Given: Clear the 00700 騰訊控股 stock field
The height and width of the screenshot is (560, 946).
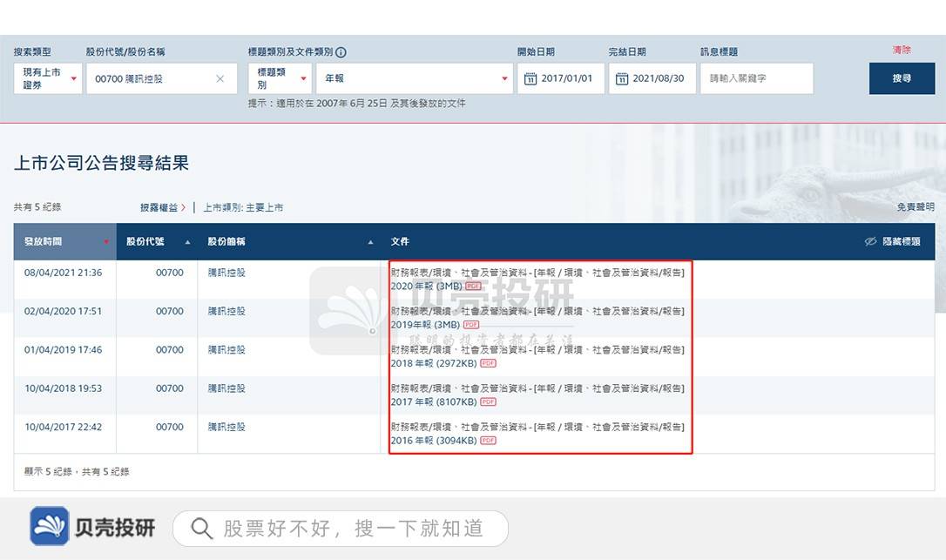Looking at the screenshot, I should (220, 78).
